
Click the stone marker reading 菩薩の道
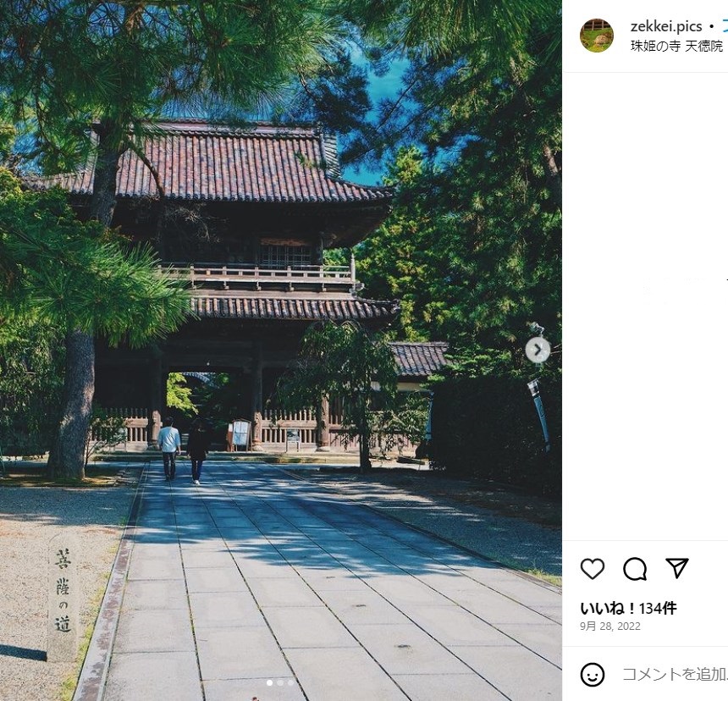[63, 598]
